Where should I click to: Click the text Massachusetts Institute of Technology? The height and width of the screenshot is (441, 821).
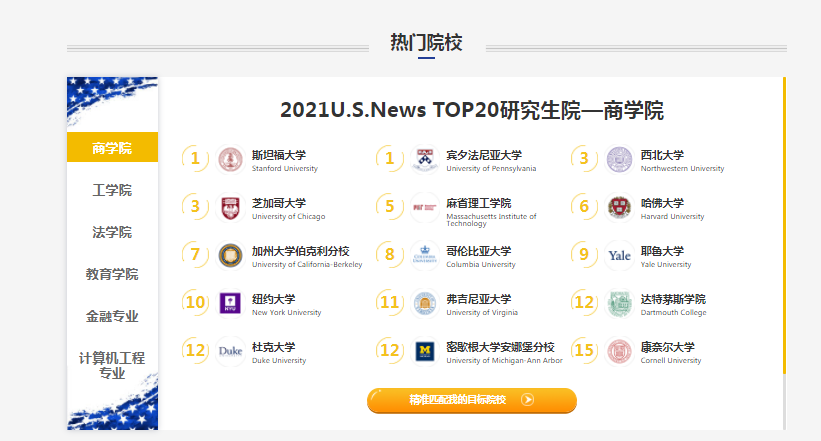(x=491, y=219)
